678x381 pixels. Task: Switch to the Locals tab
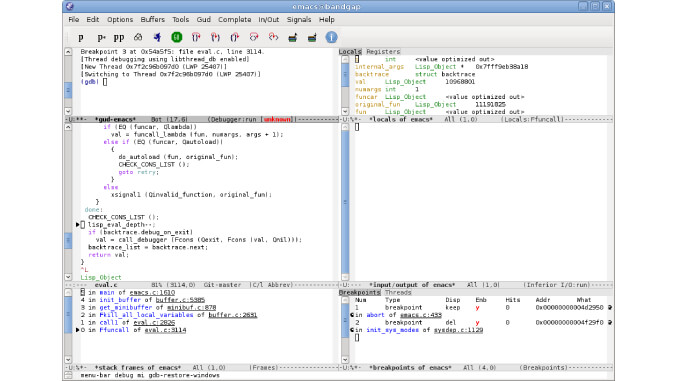pyautogui.click(x=350, y=51)
